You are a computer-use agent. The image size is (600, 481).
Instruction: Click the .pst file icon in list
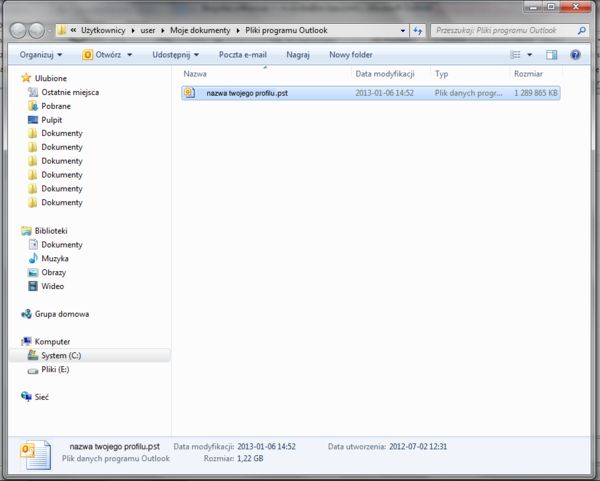189,93
